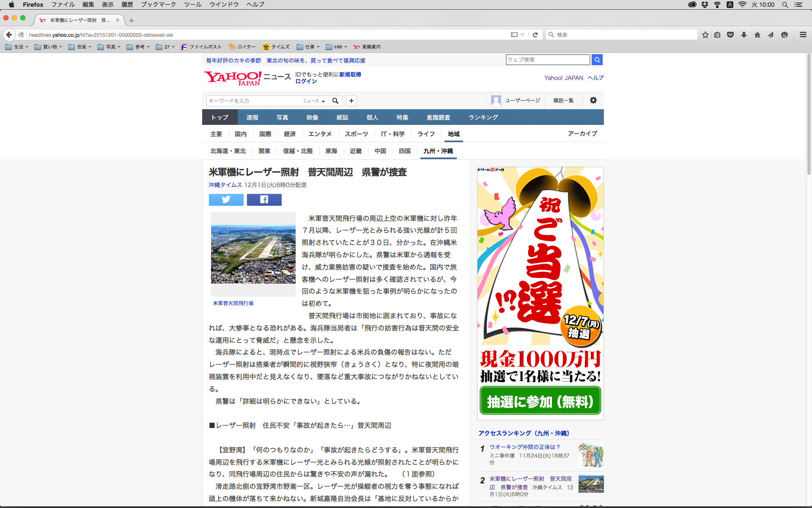This screenshot has width=812, height=508.
Task: Bookmark this page with the star icon
Action: click(x=705, y=35)
